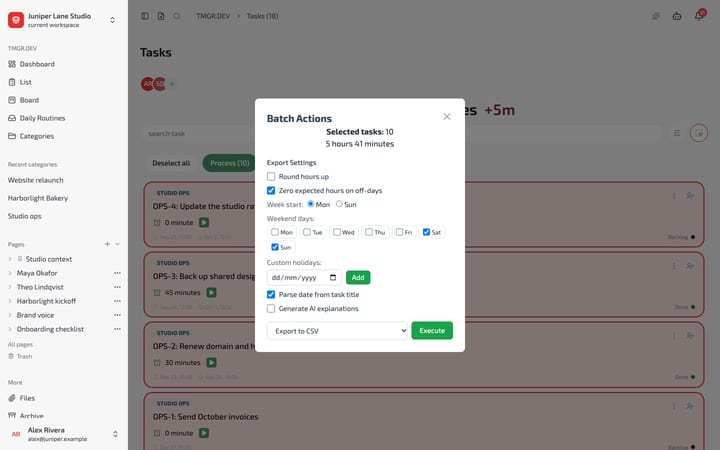This screenshot has width=720, height=450.
Task: Check Fri as a weekend day
Action: click(399, 232)
